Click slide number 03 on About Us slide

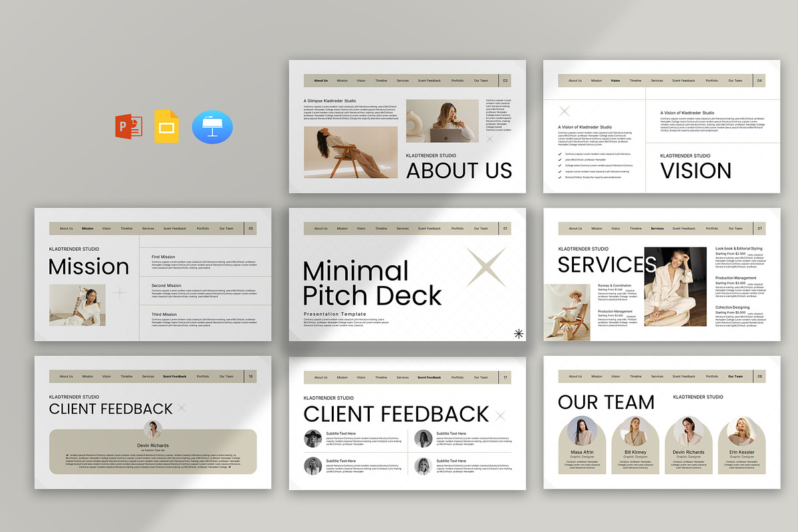[x=505, y=80]
